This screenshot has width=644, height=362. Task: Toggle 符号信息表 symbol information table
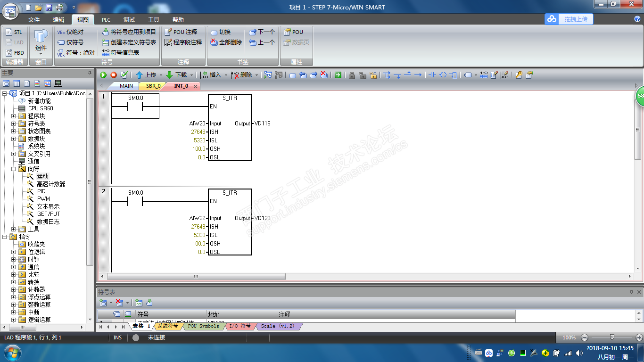pyautogui.click(x=120, y=53)
